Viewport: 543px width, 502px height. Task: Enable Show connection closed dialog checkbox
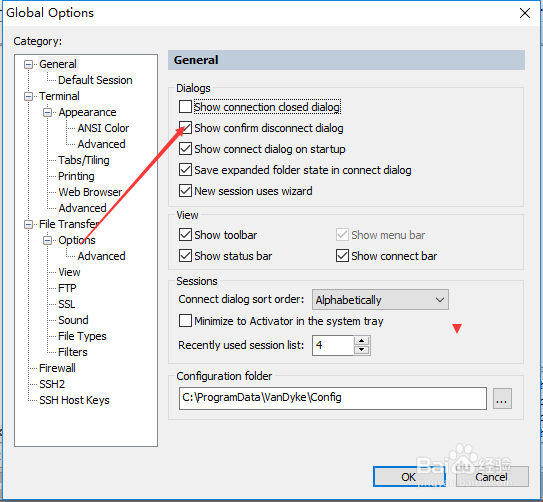click(185, 107)
